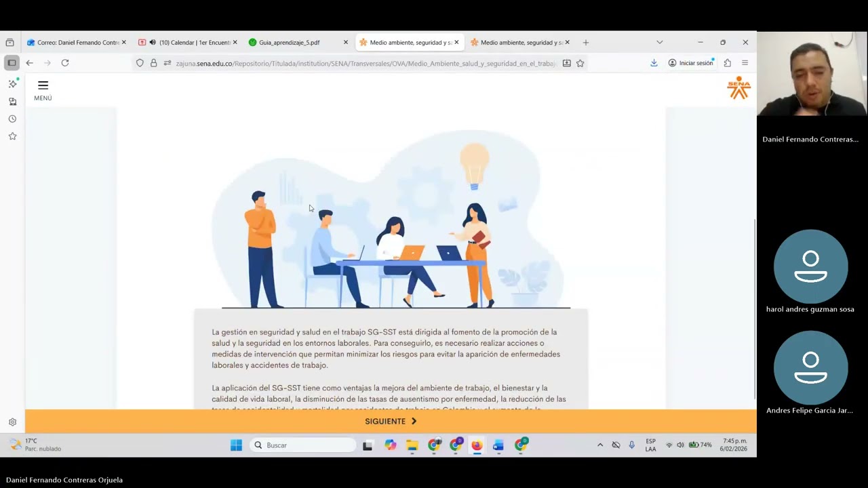The width and height of the screenshot is (868, 488).
Task: Open the site permissions icon in address bar
Action: click(x=167, y=63)
